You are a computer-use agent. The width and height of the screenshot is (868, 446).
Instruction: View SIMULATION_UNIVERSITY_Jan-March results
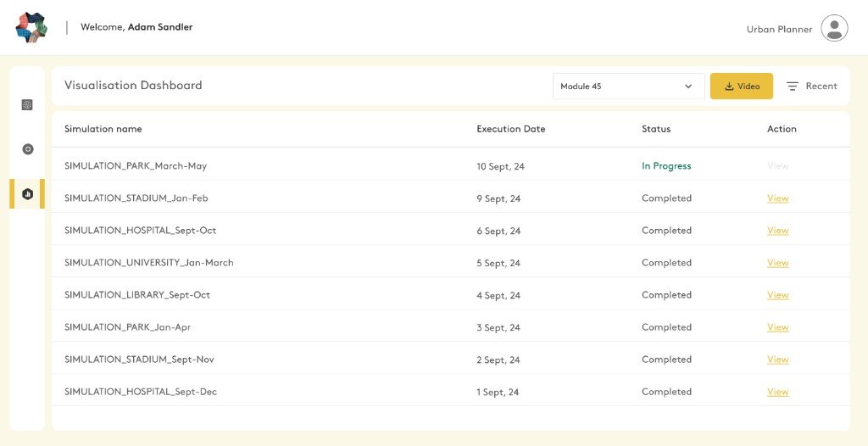click(x=778, y=263)
